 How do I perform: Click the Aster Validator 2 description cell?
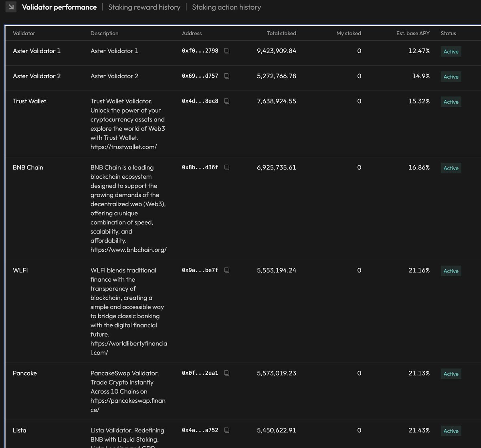[x=114, y=76]
